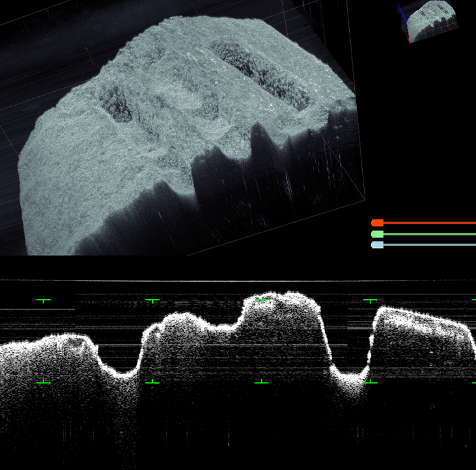Click on the green slider track line
The height and width of the screenshot is (470, 476).
430,234
